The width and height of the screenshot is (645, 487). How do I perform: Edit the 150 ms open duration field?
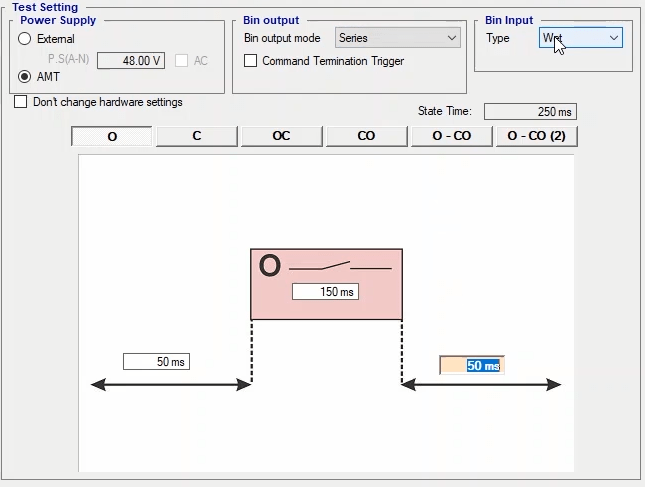tap(325, 292)
